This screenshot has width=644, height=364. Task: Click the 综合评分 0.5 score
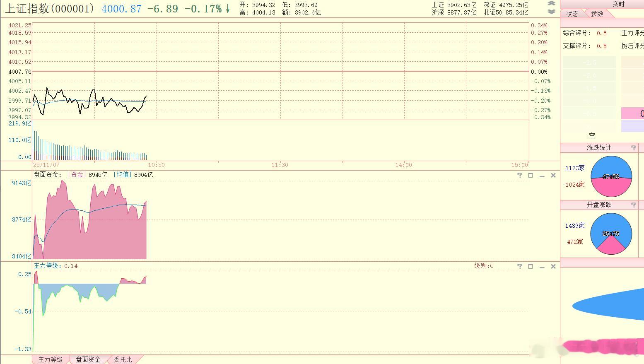[x=585, y=33]
